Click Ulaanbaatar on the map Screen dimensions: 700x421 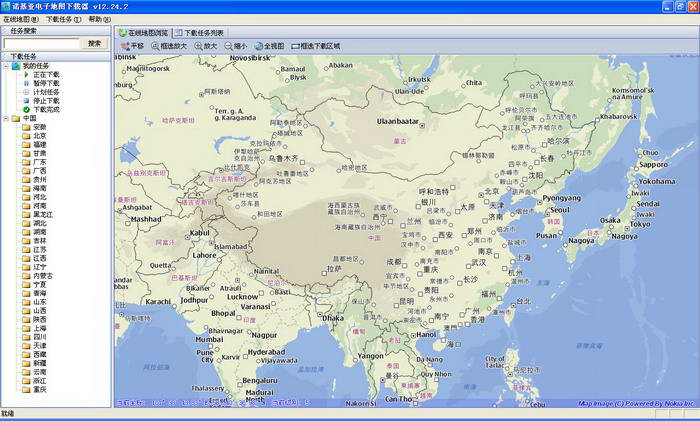(397, 121)
